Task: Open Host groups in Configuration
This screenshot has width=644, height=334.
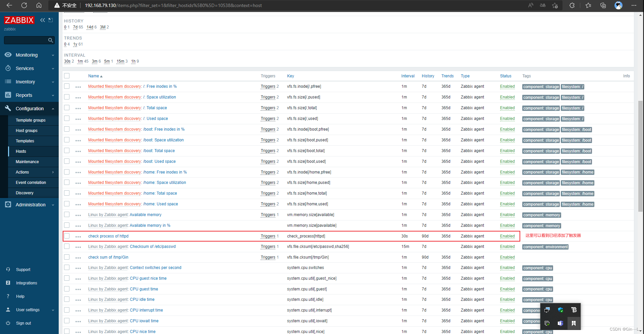Action: [26, 131]
